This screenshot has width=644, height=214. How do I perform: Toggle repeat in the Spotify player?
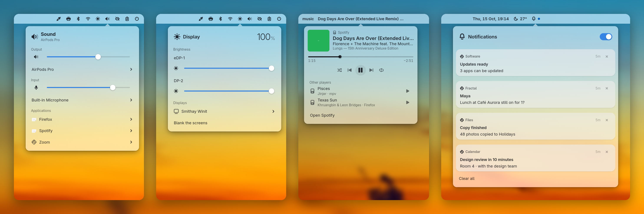[x=381, y=70]
